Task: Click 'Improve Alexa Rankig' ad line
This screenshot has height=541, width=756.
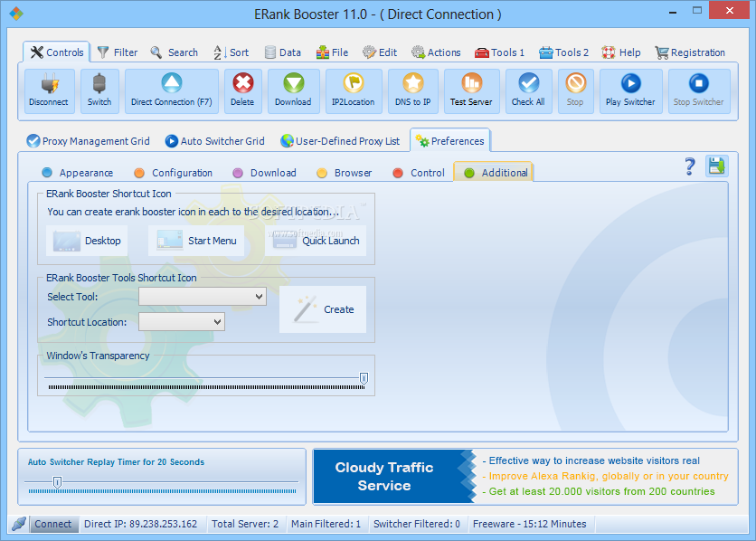Action: pyautogui.click(x=605, y=476)
